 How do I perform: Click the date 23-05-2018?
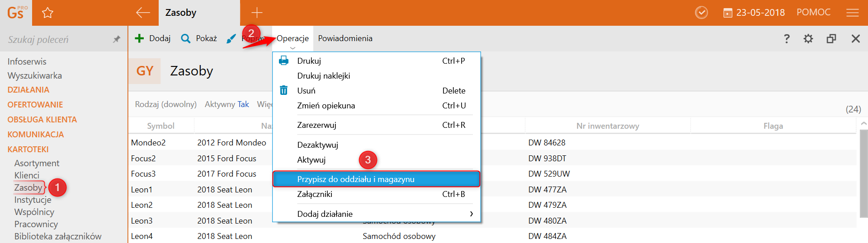point(760,13)
